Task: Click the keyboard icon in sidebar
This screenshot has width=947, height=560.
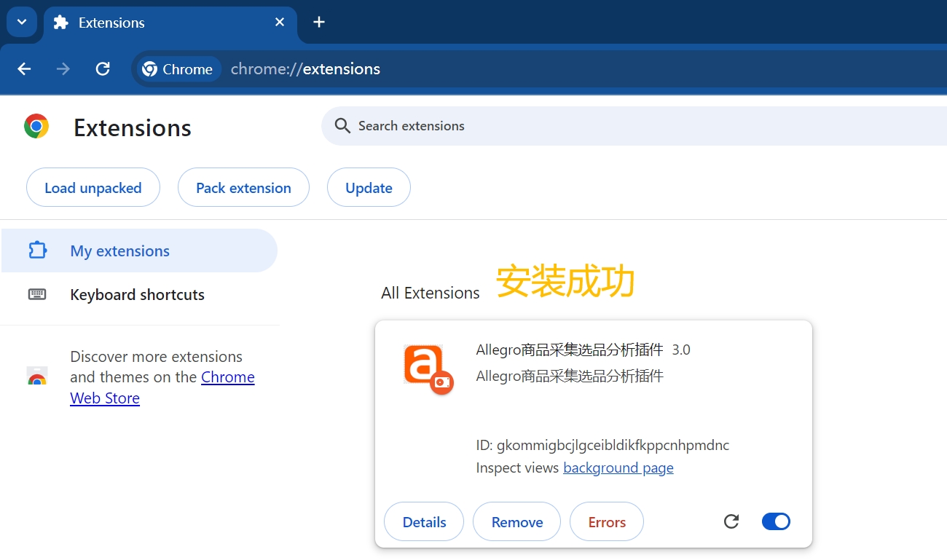Action: [37, 294]
